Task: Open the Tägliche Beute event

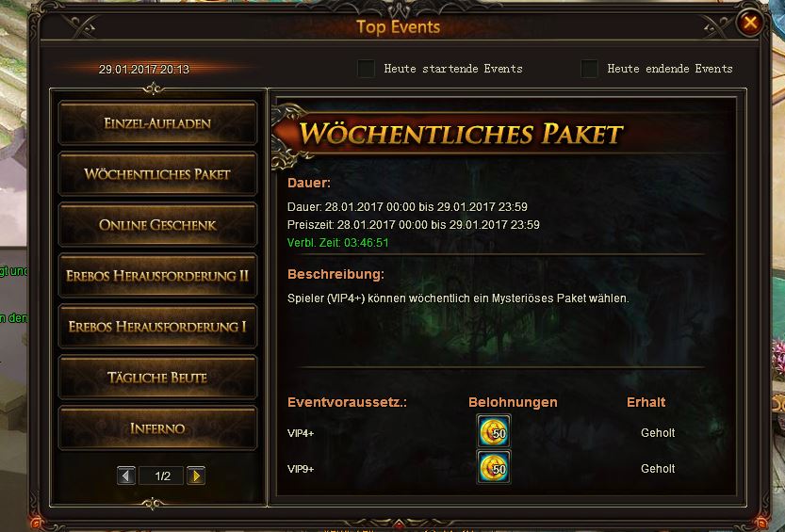Action: (157, 378)
